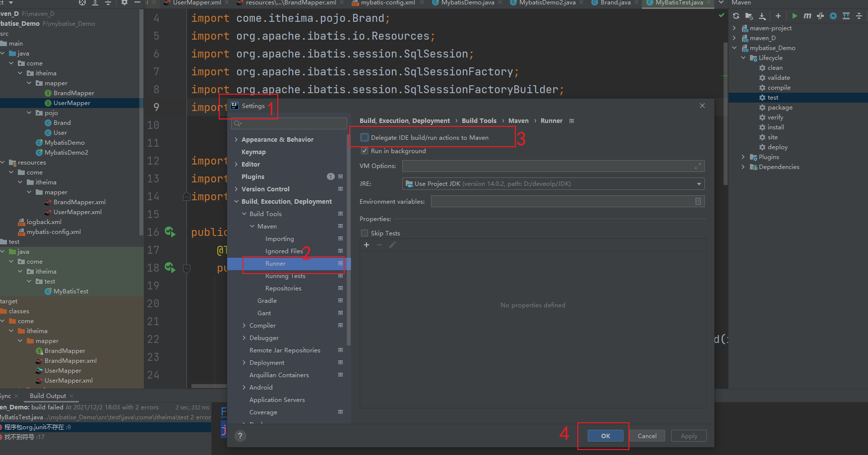Select Running Tests in the Maven settings tree

[285, 276]
